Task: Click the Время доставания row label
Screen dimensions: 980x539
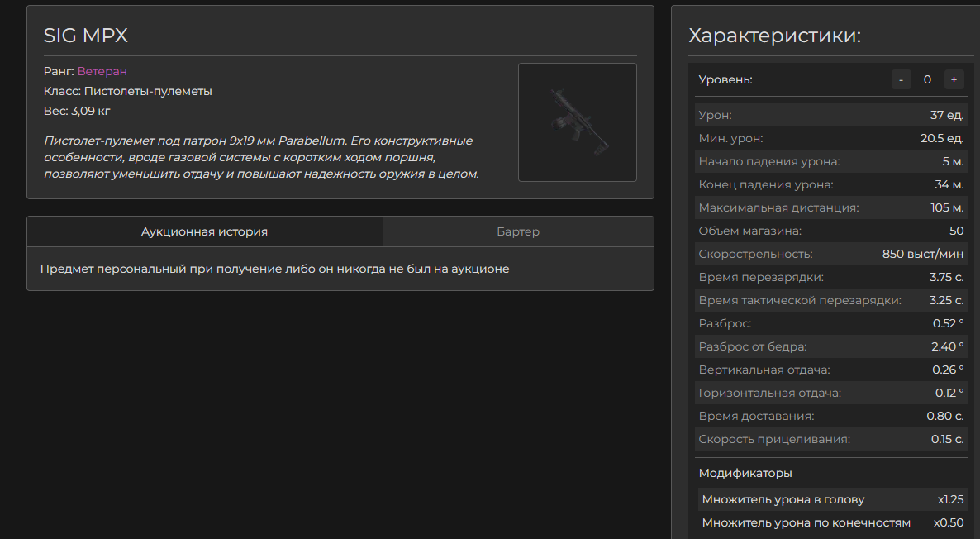Action: pos(756,416)
